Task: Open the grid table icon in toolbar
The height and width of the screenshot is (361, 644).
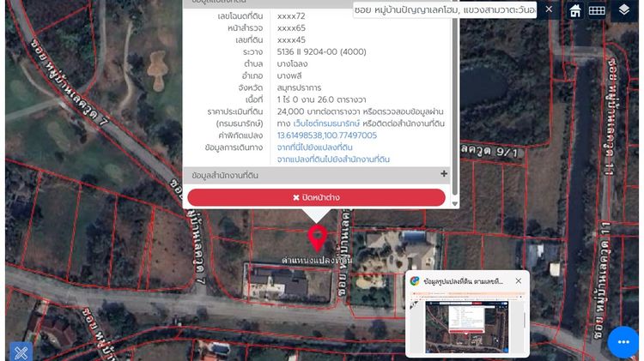Action: 597,10
